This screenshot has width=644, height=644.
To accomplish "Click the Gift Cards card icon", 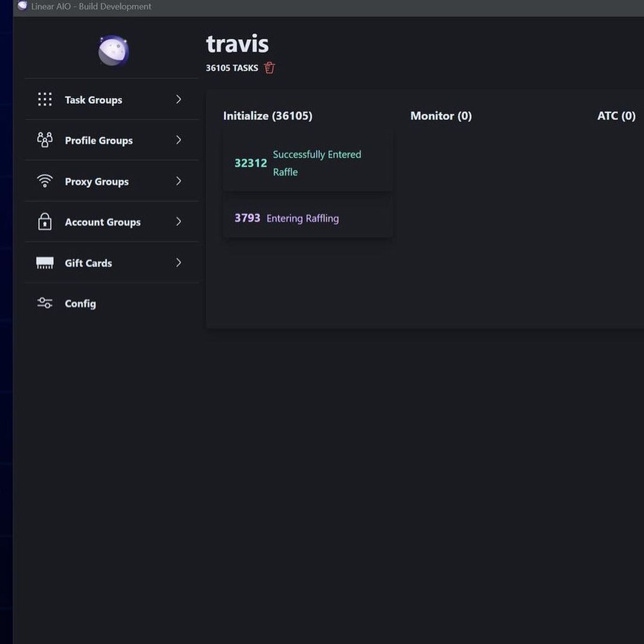I will pos(45,263).
